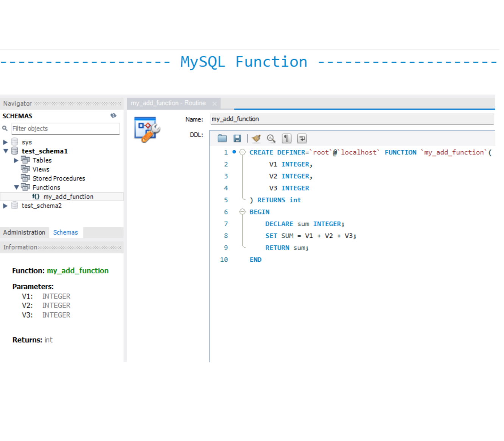Viewport: 504px width, 441px height.
Task: Open find with the magnifier icon
Action: click(x=271, y=138)
